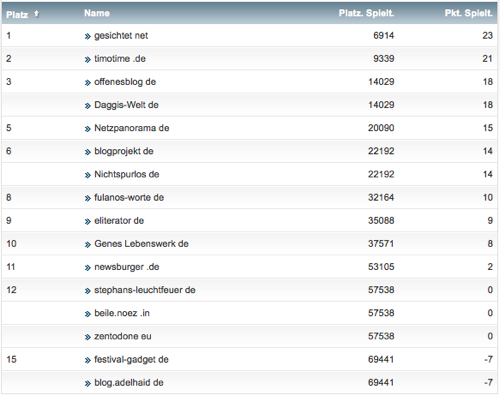Screen dimensions: 500x396
Task: Click the chevron icon before Genes Lebenswerk de
Action: click(x=88, y=245)
